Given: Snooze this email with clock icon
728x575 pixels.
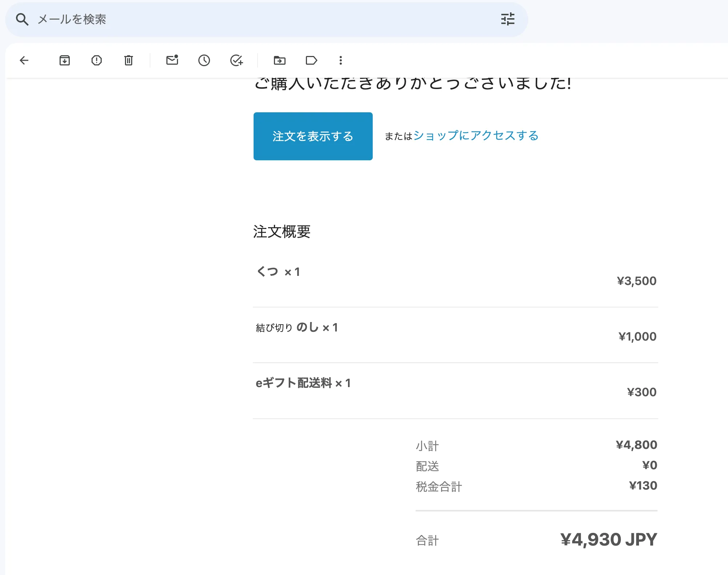Looking at the screenshot, I should (x=204, y=60).
